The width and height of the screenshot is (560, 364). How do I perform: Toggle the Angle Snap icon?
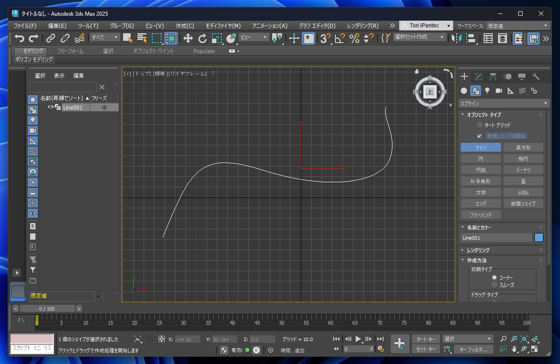pos(340,38)
